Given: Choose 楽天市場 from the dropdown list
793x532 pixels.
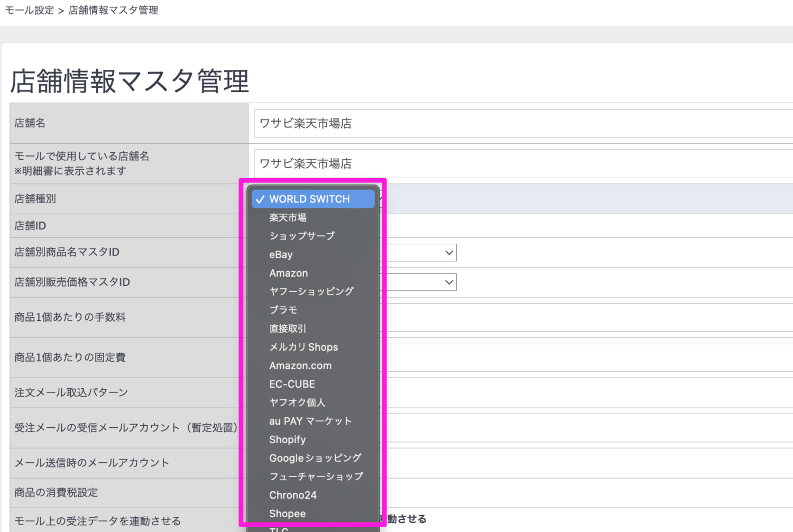Looking at the screenshot, I should click(313, 217).
